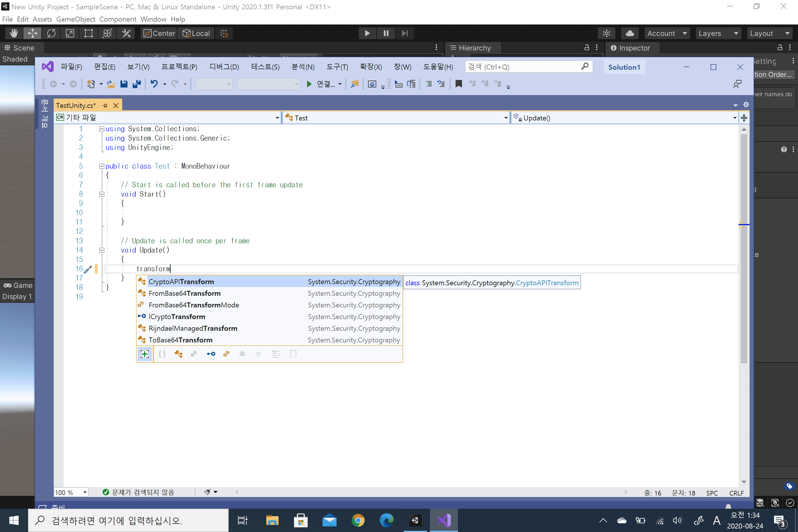Click the Unity Play button
The height and width of the screenshot is (532, 798).
(367, 33)
